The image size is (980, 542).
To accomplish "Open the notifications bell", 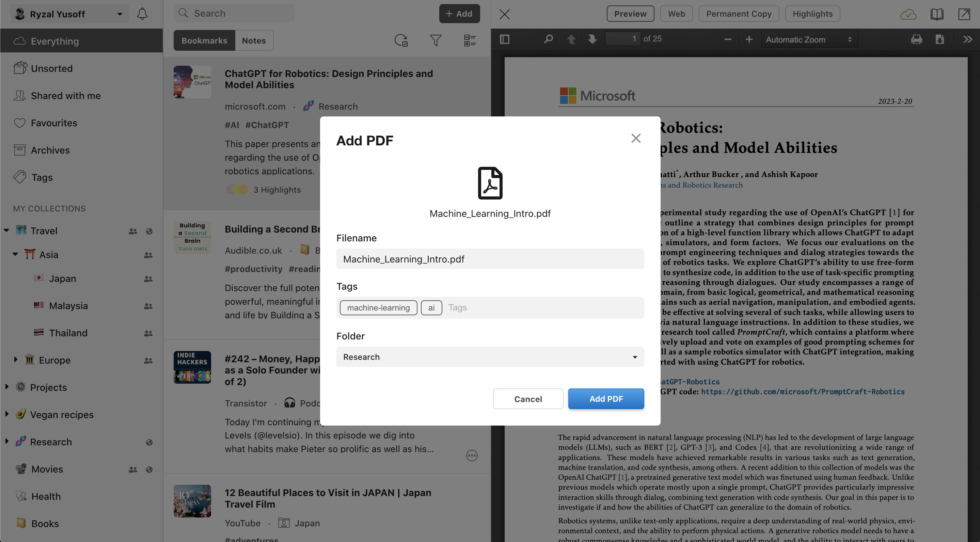I will pyautogui.click(x=142, y=14).
